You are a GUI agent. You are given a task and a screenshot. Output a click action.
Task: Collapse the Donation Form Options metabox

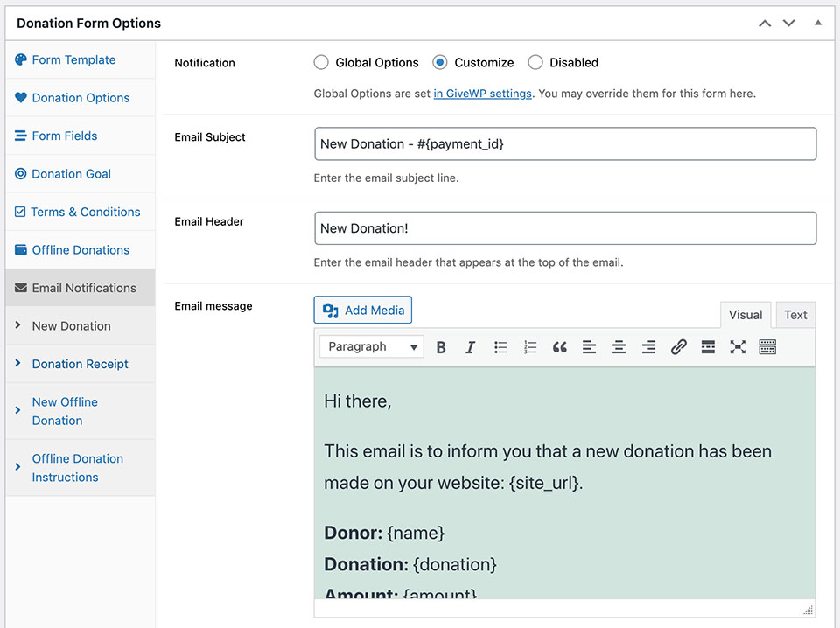(x=818, y=23)
